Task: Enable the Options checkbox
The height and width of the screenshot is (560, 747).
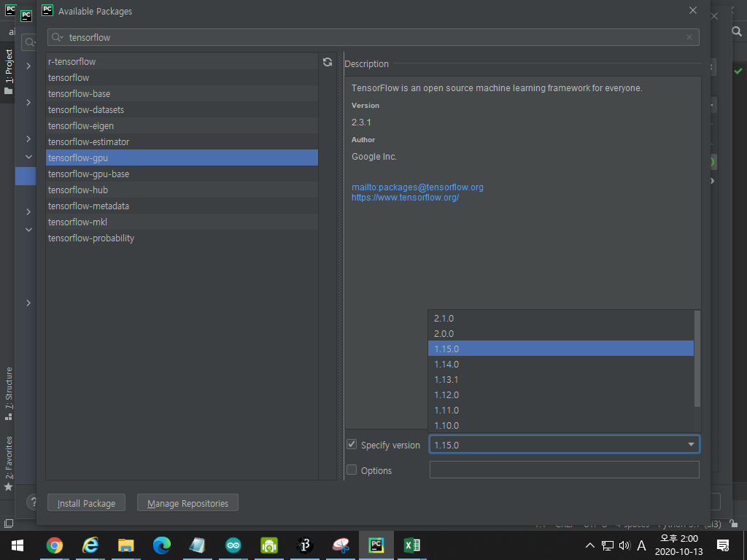Action: click(x=352, y=470)
